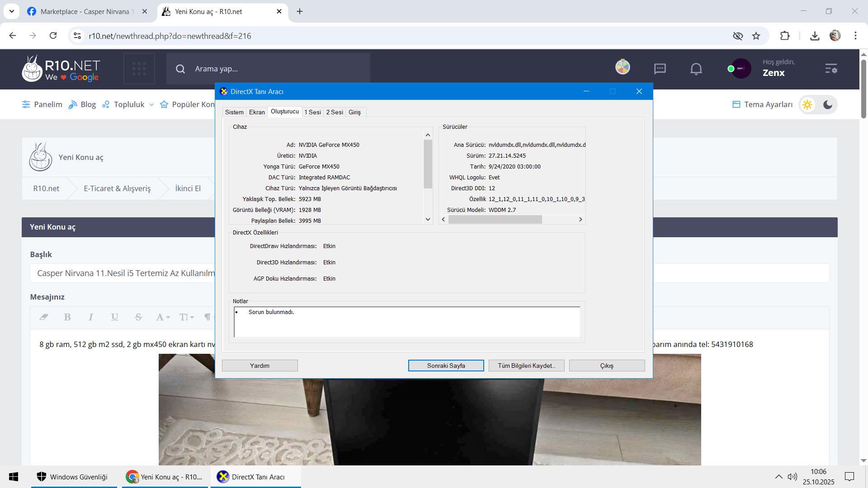This screenshot has height=488, width=868.
Task: Click the Sürücüler horizontal scrollbar thumb
Action: (495, 220)
